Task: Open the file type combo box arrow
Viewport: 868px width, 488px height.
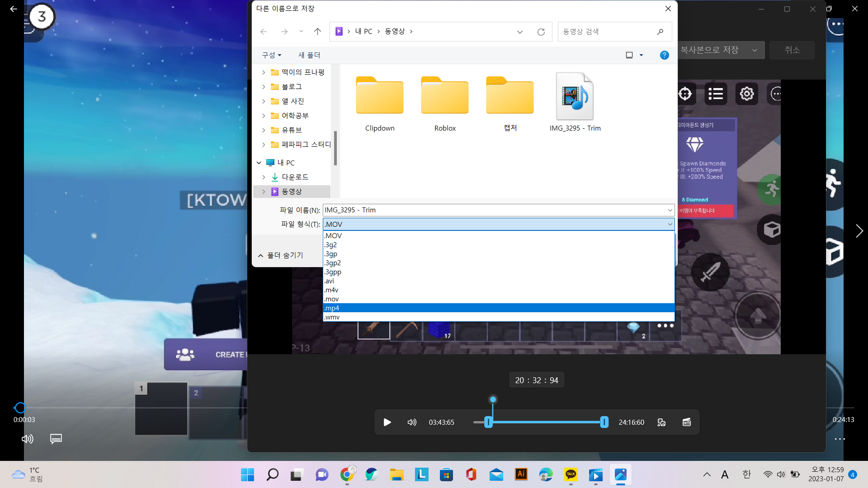Action: (x=670, y=224)
